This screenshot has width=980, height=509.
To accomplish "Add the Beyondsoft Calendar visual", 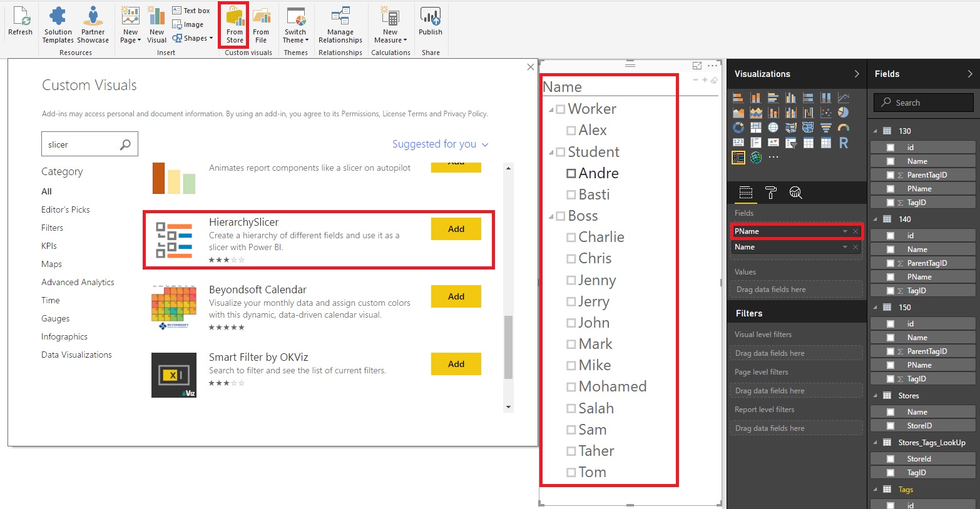I will tap(456, 296).
